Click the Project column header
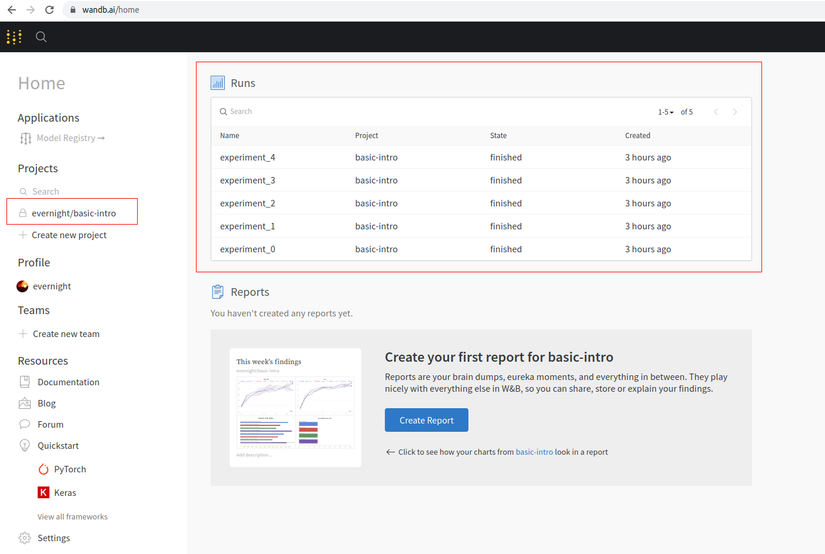Screen dimensions: 825x554 click(x=366, y=135)
